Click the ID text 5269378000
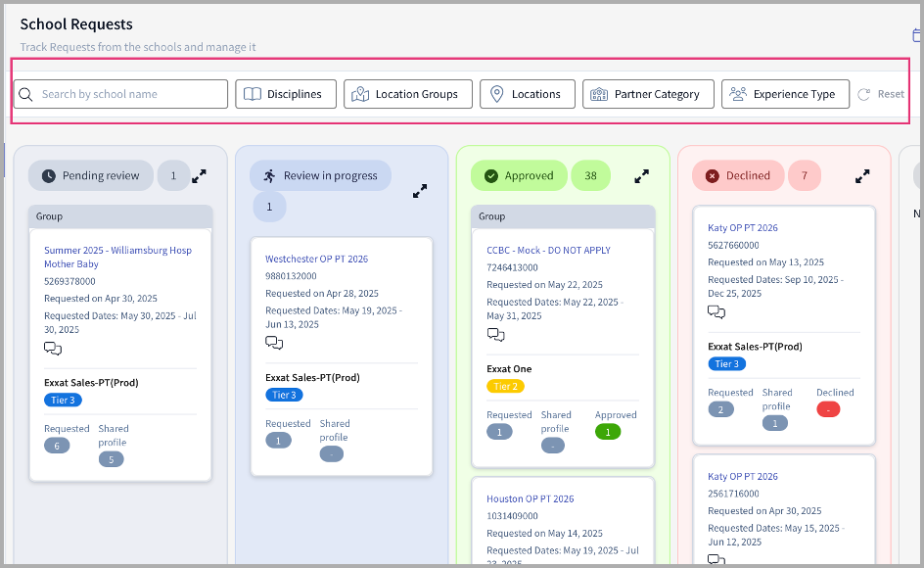Viewport: 924px width, 568px height. (x=69, y=281)
